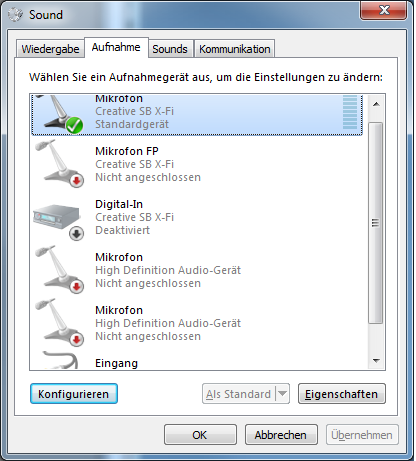Click the first High Definition Audio microphone icon
Image resolution: width=416 pixels, height=461 pixels.
[59, 270]
